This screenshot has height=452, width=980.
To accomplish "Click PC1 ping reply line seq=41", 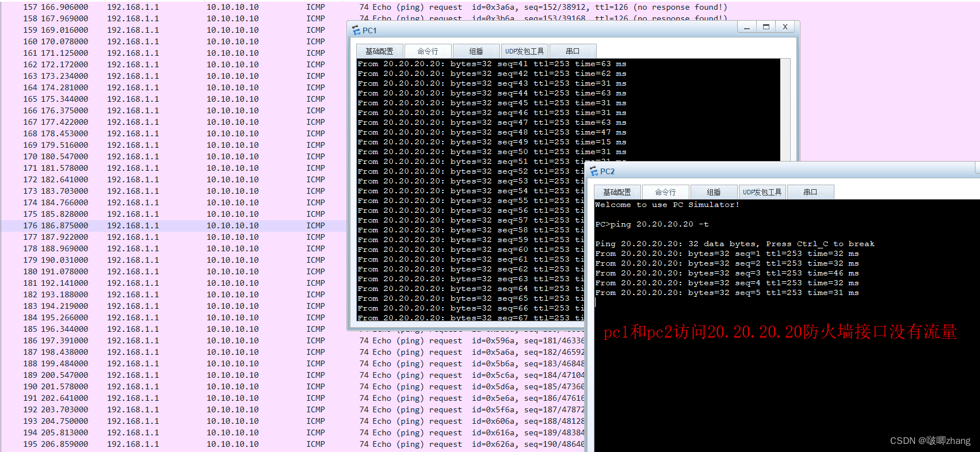I will pyautogui.click(x=492, y=64).
